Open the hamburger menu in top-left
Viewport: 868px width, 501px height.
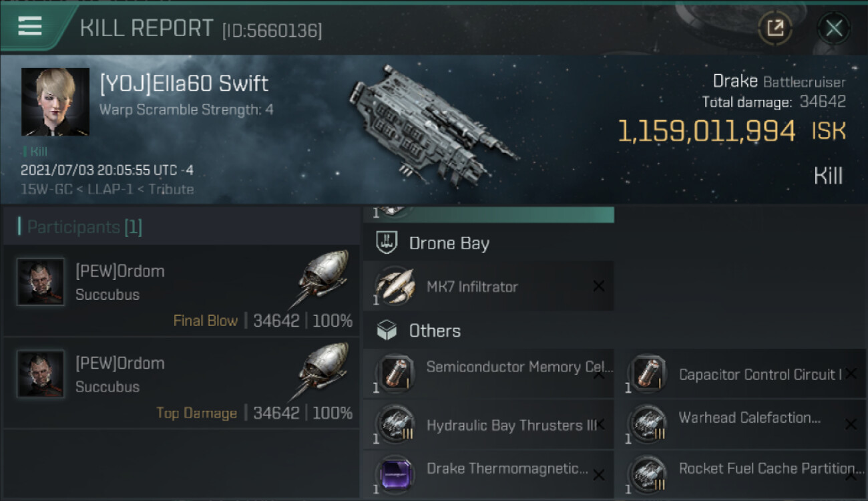tap(30, 27)
